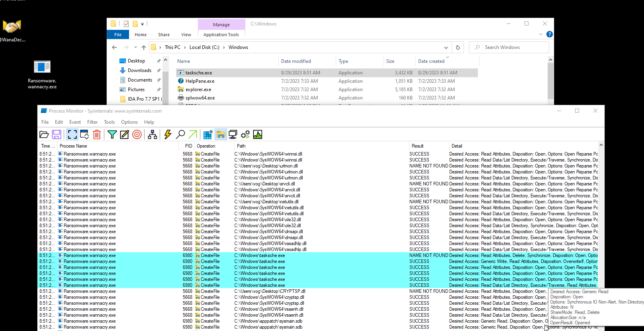The image size is (644, 331).
Task: Expand Explorer recent locations dropdown arrow
Action: pos(135,47)
